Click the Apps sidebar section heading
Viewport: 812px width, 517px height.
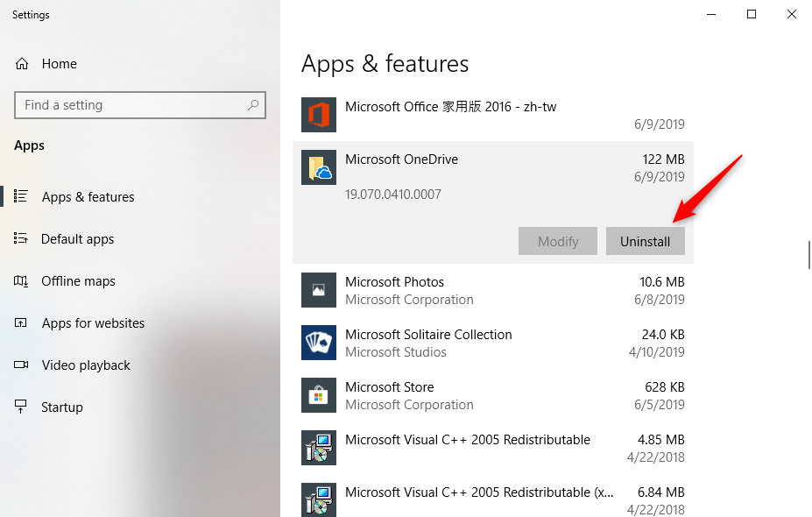pos(29,145)
